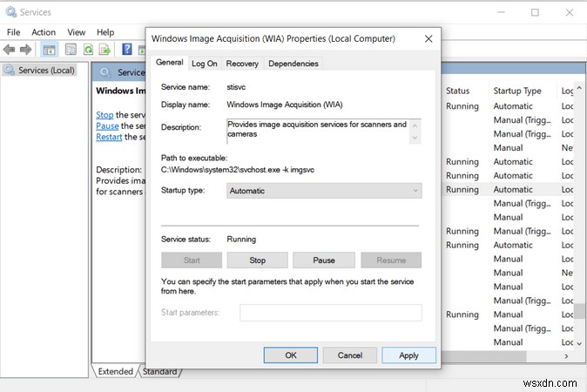Open the Properties toolbar icon

coord(71,50)
